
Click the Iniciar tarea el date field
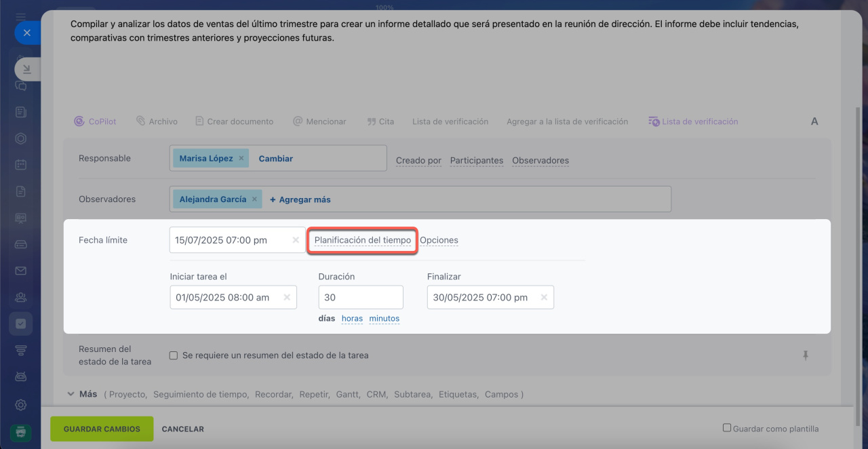(x=233, y=297)
